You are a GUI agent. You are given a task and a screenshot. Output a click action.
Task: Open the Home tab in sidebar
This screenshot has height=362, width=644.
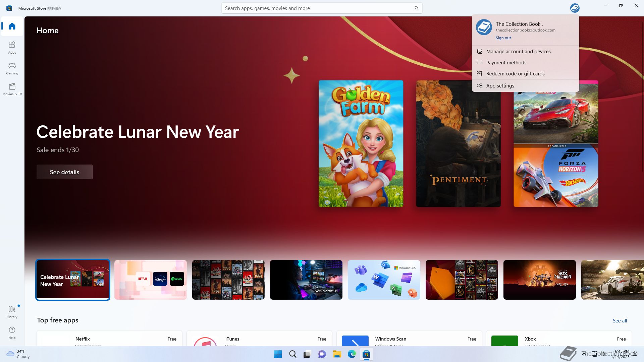(12, 26)
